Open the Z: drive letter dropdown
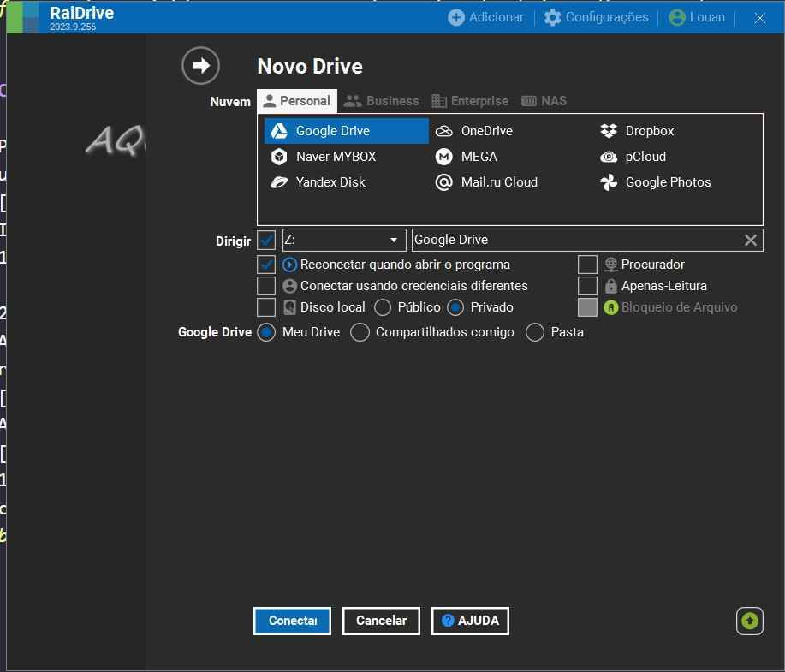This screenshot has width=785, height=672. pyautogui.click(x=344, y=241)
